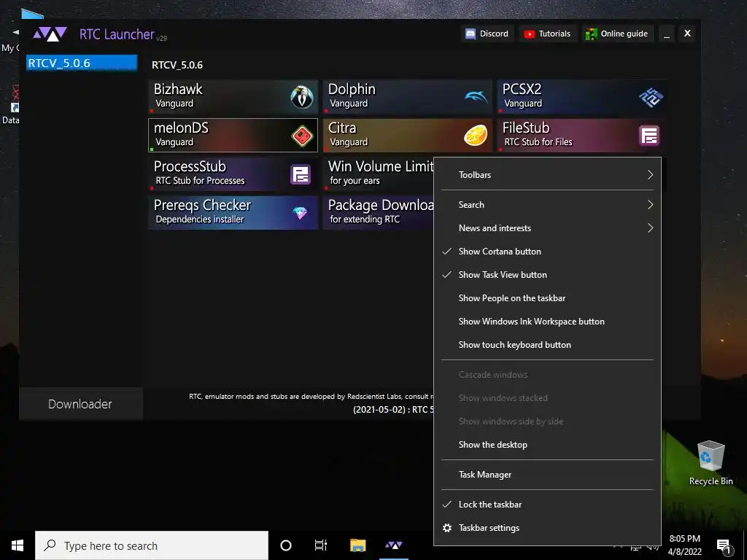Click the taskbar clock showing 8:05 PM
Viewport: 747px width, 560px height.
[x=684, y=545]
